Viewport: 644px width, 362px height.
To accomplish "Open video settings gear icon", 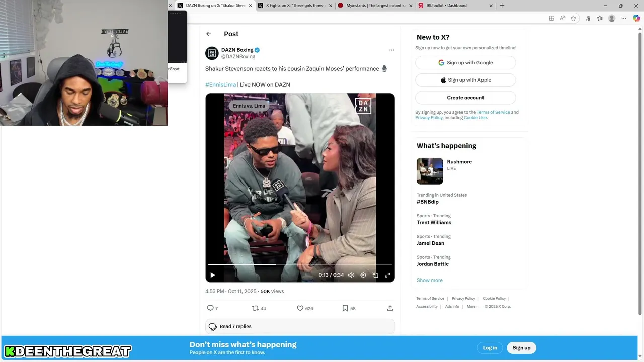I will click(x=363, y=275).
